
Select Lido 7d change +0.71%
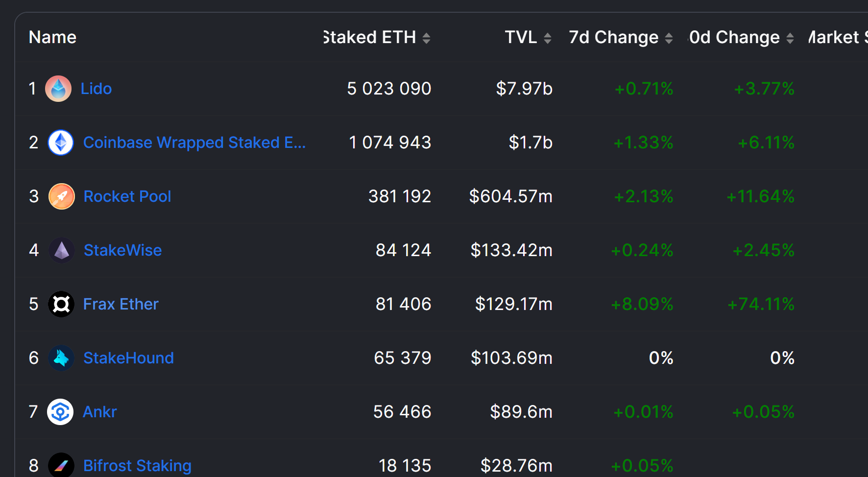644,89
